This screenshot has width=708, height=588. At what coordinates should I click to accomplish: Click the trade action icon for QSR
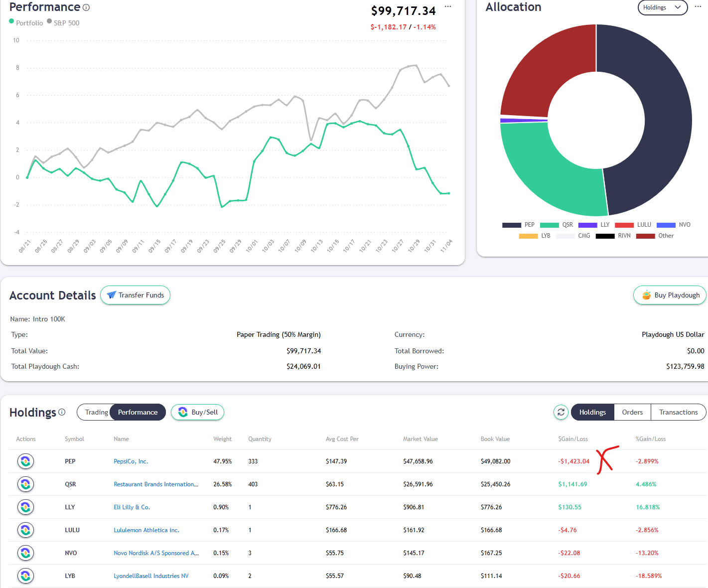[25, 484]
